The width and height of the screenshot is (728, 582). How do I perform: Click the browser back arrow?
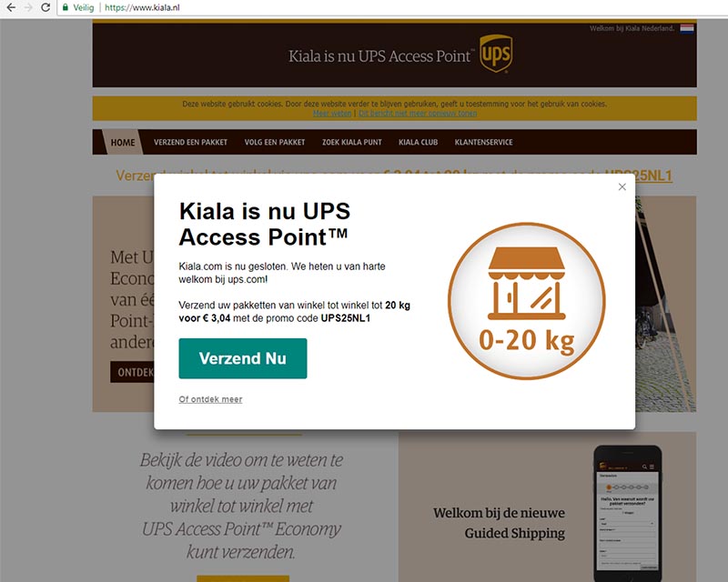(11, 7)
